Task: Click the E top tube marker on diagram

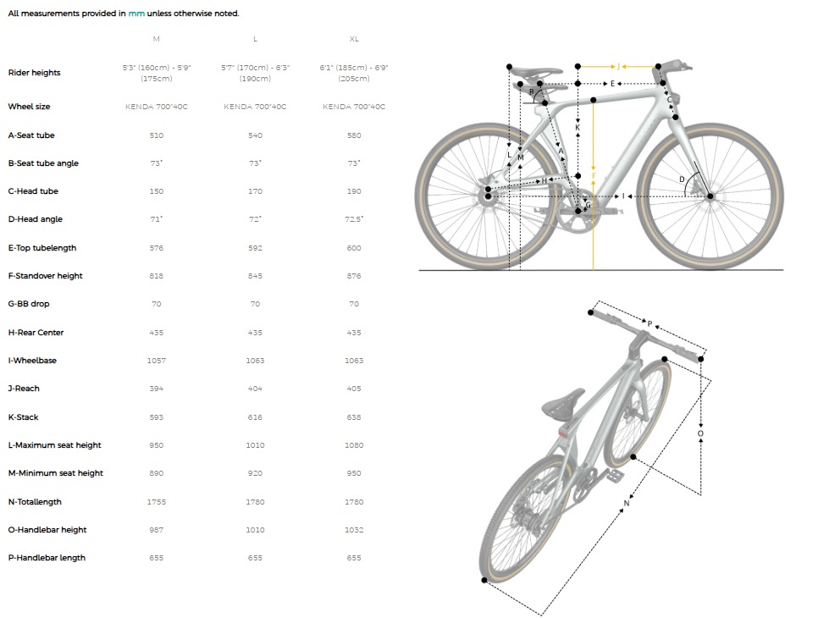Action: [x=612, y=84]
